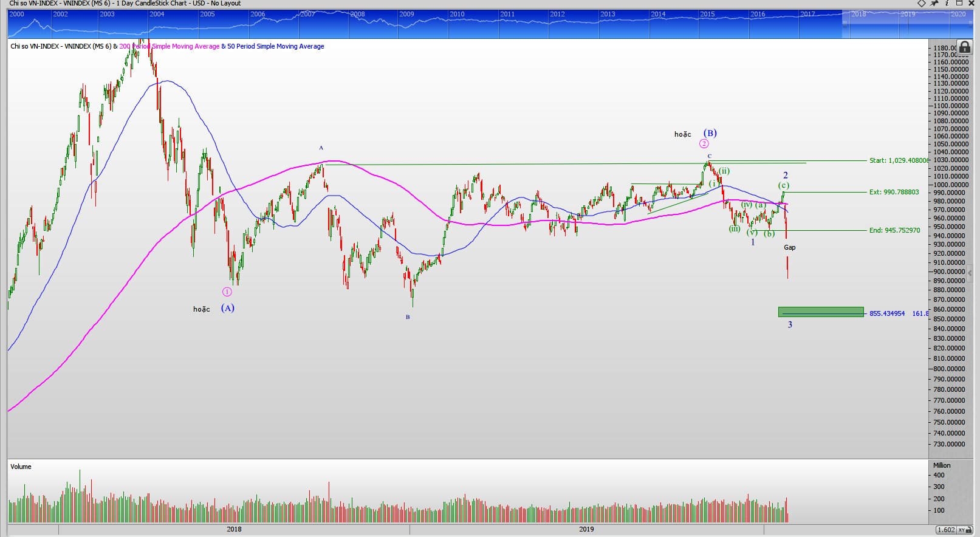The image size is (980, 537).
Task: Select the blue (B) wave label
Action: pyautogui.click(x=710, y=133)
